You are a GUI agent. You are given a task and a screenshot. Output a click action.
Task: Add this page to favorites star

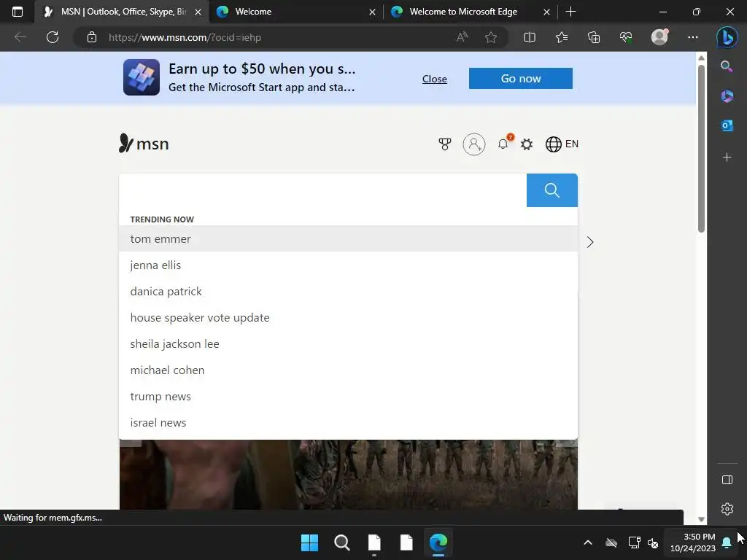point(491,37)
